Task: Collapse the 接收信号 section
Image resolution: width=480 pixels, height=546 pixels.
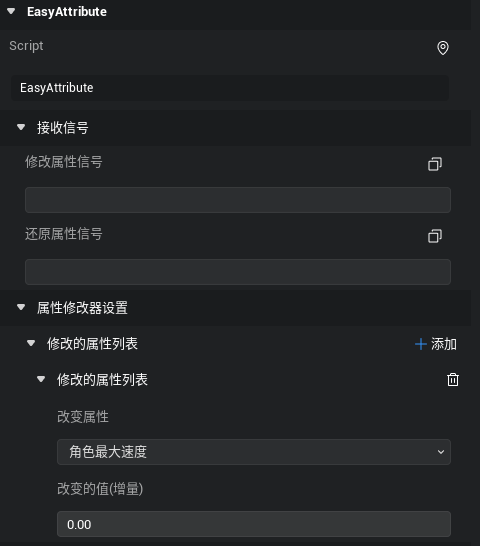Action: point(21,127)
